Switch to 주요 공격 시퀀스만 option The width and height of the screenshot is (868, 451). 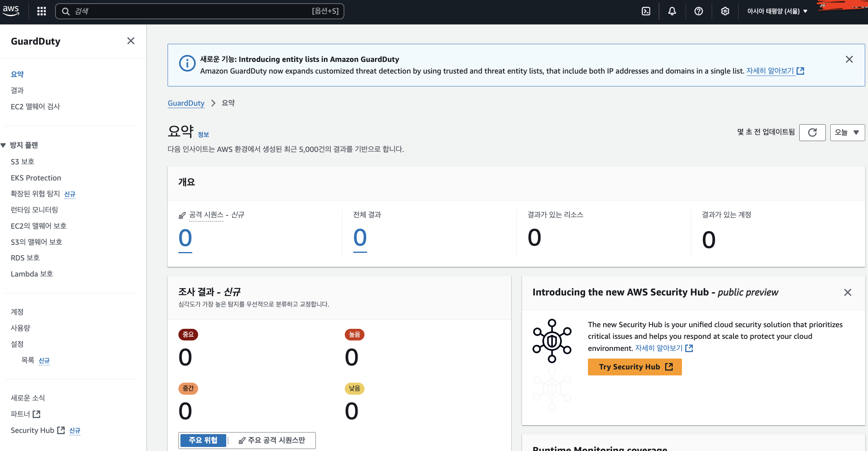click(272, 440)
